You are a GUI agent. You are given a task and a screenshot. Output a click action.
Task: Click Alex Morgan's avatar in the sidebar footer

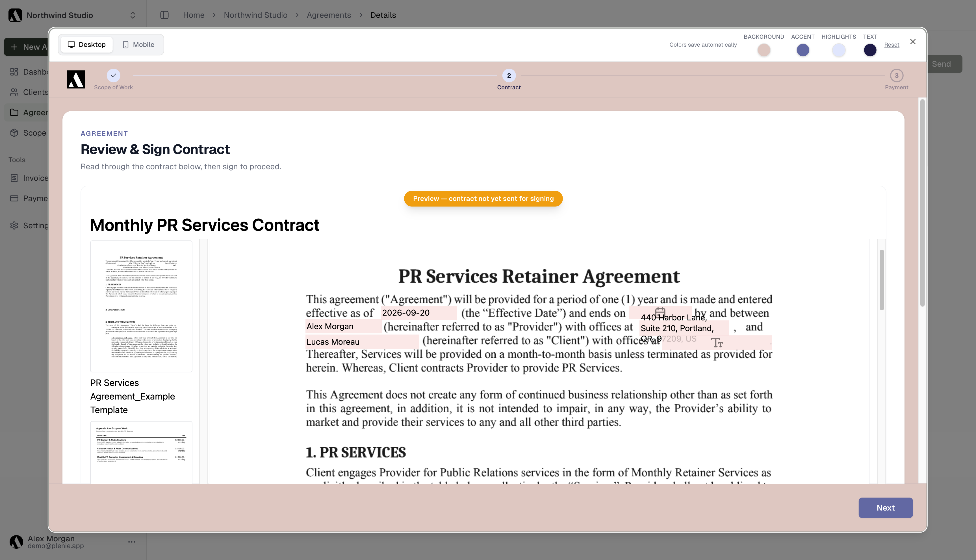pos(16,542)
